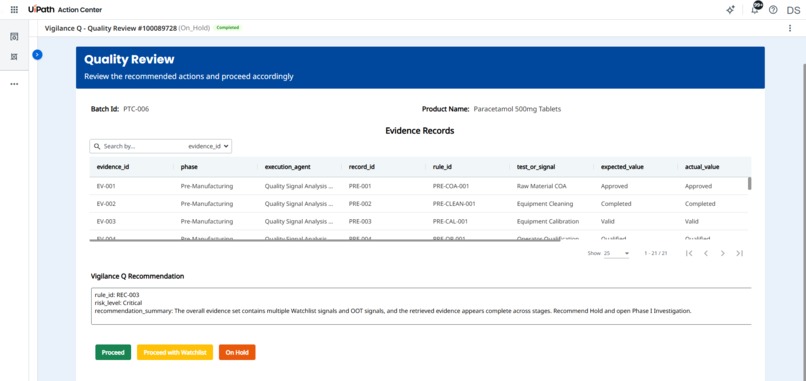The width and height of the screenshot is (806, 381).
Task: Sort by the expected_value column header
Action: coord(622,167)
